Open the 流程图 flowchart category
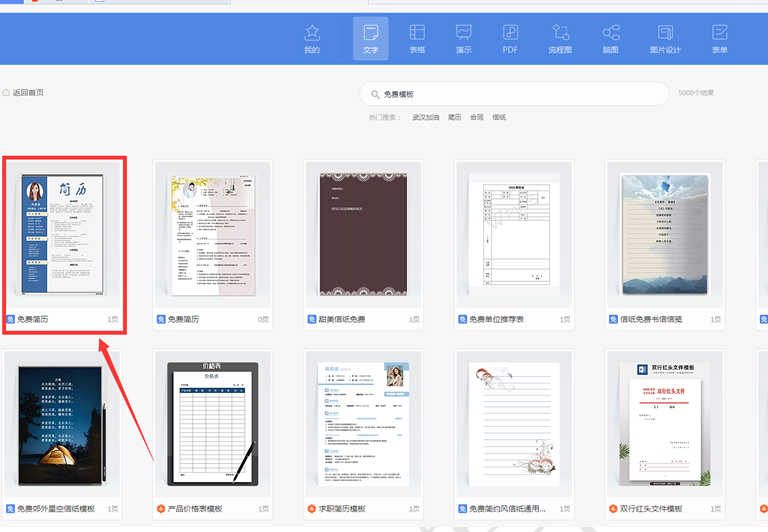Screen dimensions: 768x532 point(560,39)
